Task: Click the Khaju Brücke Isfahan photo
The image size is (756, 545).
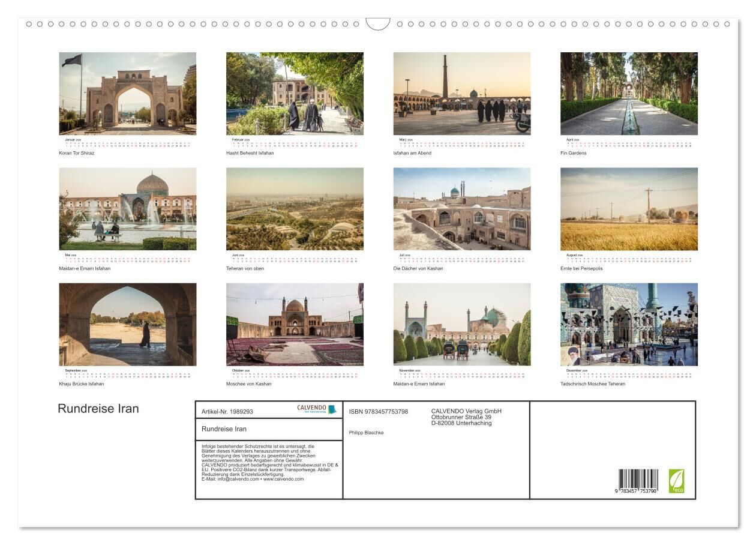Action: (127, 324)
